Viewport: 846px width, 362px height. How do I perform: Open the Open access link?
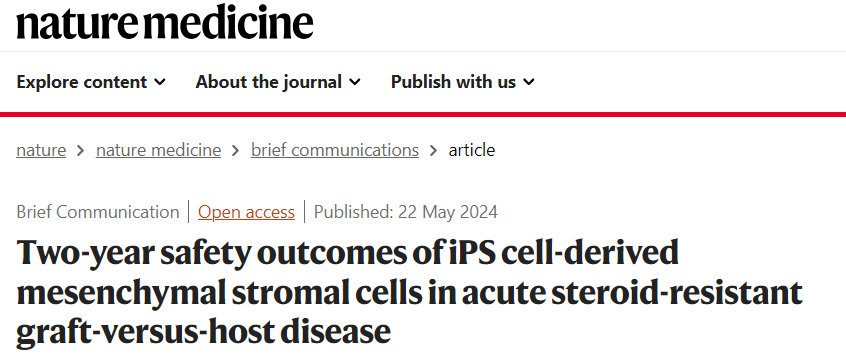point(246,212)
